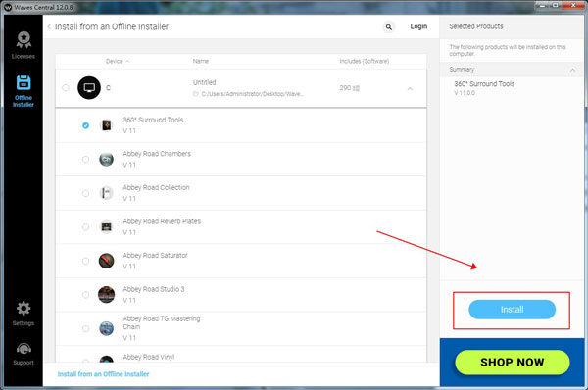Collapse the Untitled device product list
588x390 pixels.
pyautogui.click(x=410, y=89)
